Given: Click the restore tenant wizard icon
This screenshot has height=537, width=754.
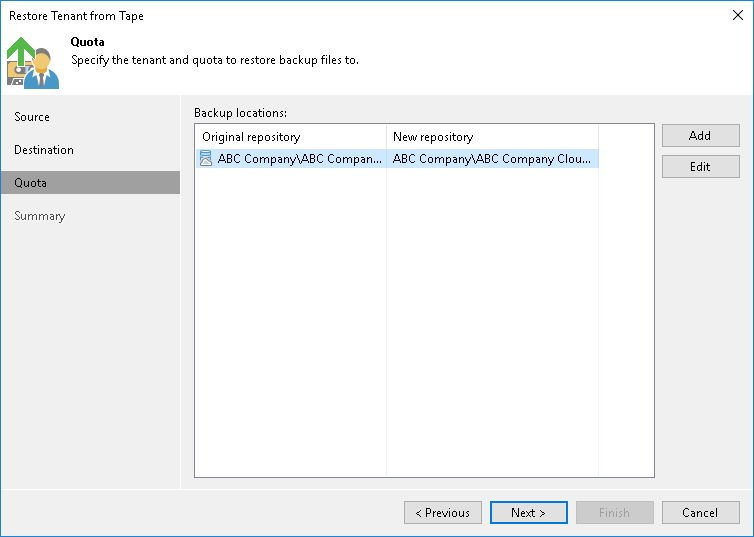Looking at the screenshot, I should [x=33, y=63].
